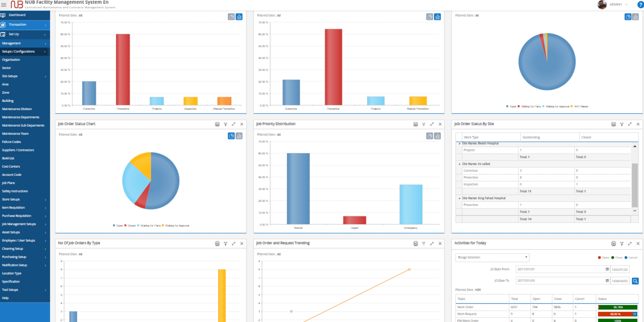Open the Range Selection dropdown
Viewport: 644px width, 322px height.
click(492, 257)
